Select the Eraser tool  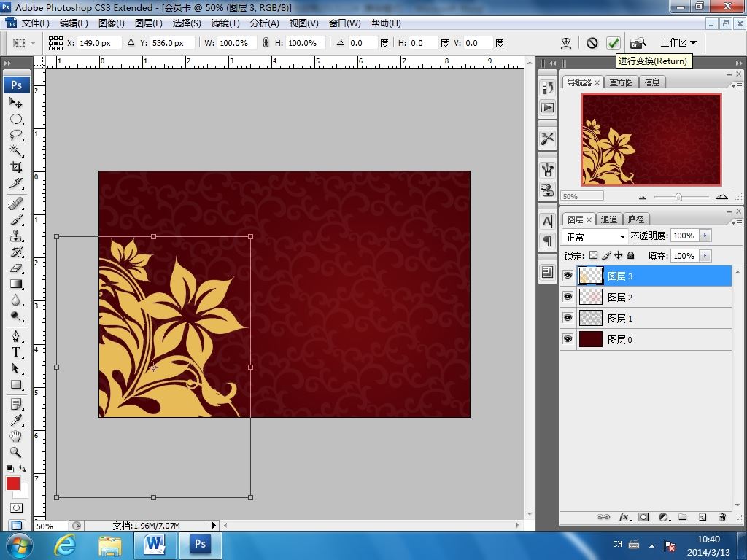(16, 268)
